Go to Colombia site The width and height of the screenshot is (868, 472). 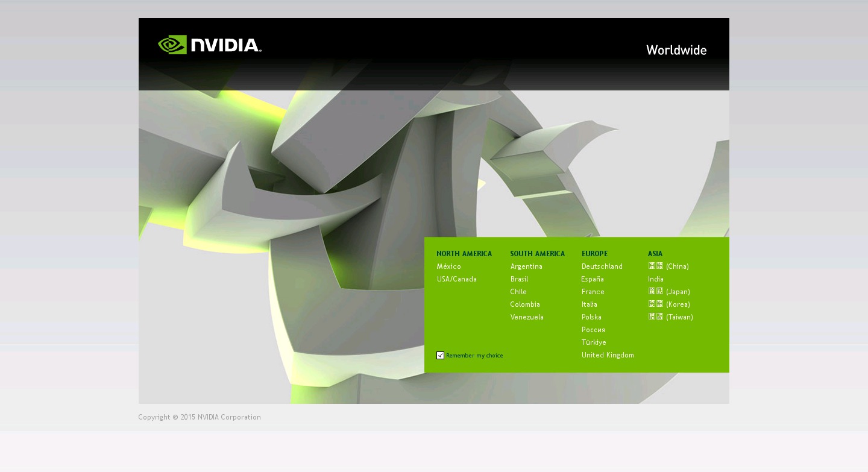coord(524,304)
